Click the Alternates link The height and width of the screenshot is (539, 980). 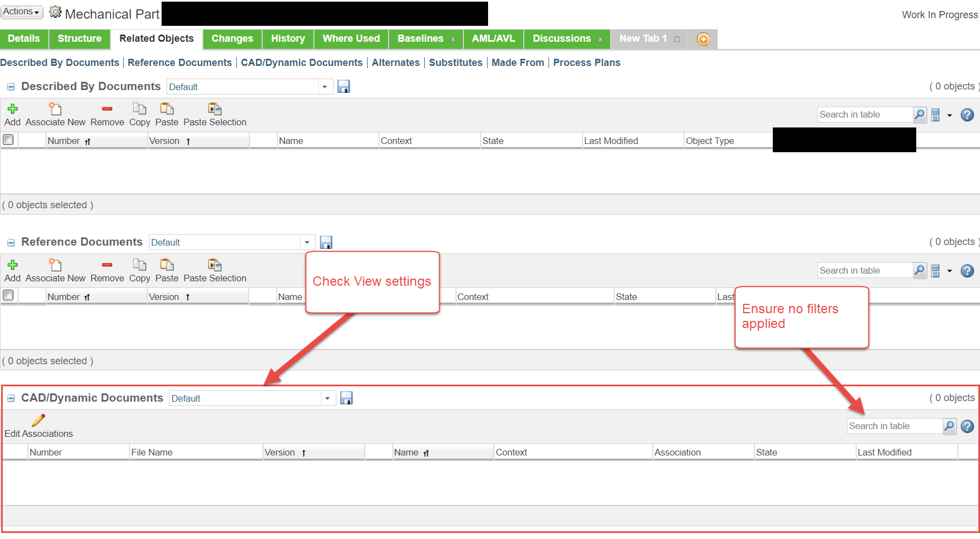coord(395,62)
